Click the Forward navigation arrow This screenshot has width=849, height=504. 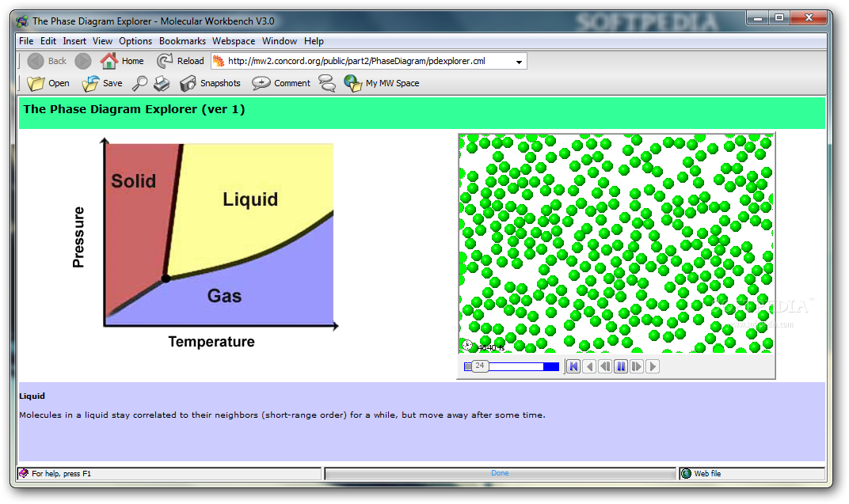coord(83,61)
